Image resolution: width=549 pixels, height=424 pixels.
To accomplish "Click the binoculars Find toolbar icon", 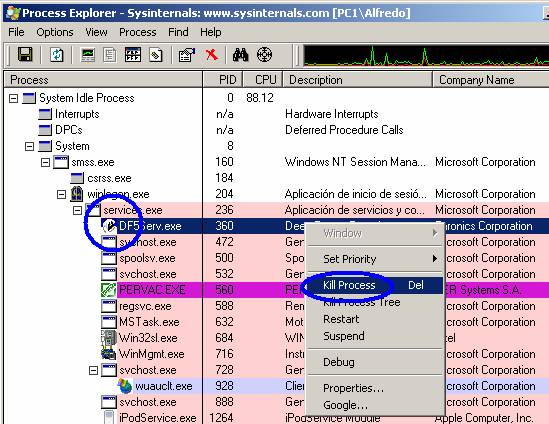I will 241,55.
